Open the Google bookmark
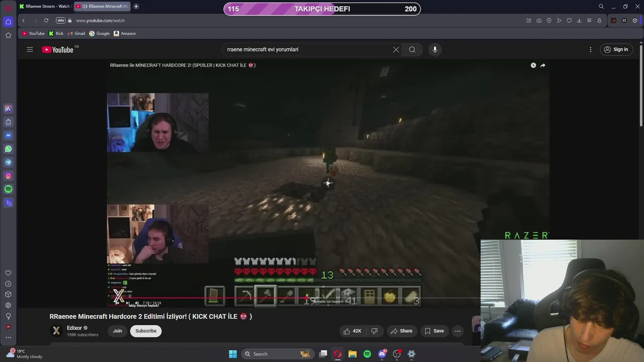 (x=99, y=34)
